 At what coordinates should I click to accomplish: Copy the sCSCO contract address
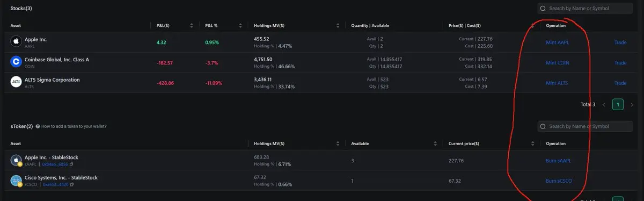click(x=72, y=184)
